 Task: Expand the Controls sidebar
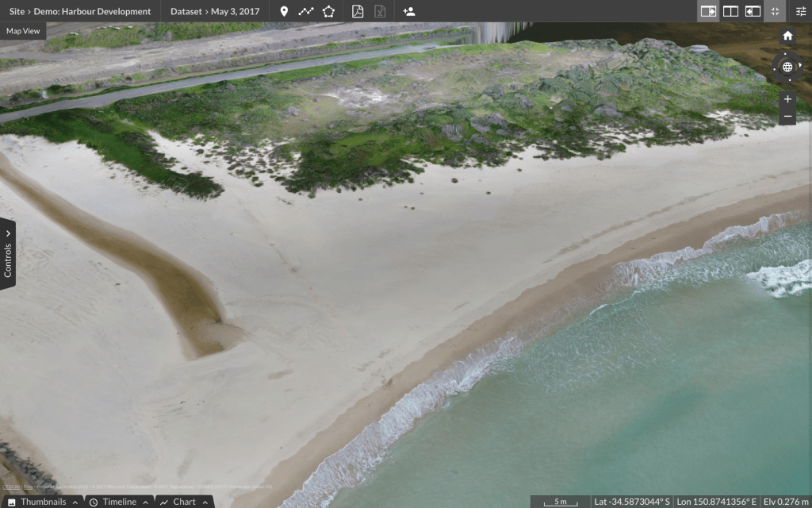point(8,252)
